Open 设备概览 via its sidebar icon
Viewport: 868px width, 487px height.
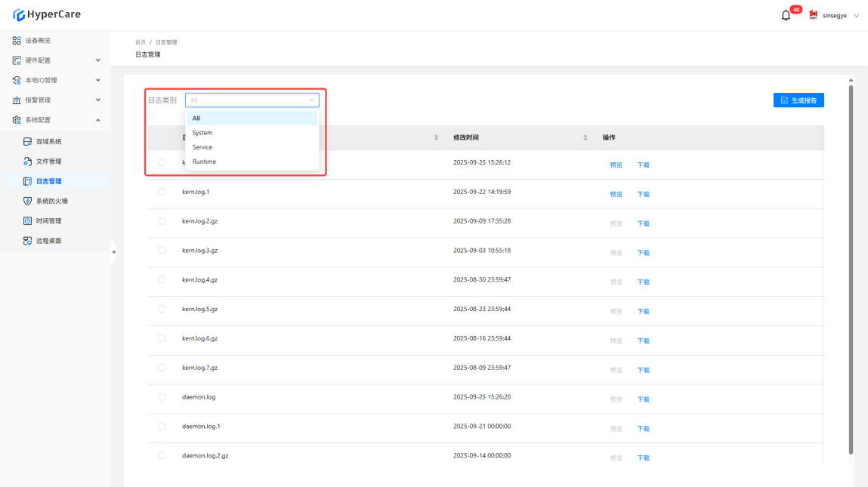(x=17, y=41)
